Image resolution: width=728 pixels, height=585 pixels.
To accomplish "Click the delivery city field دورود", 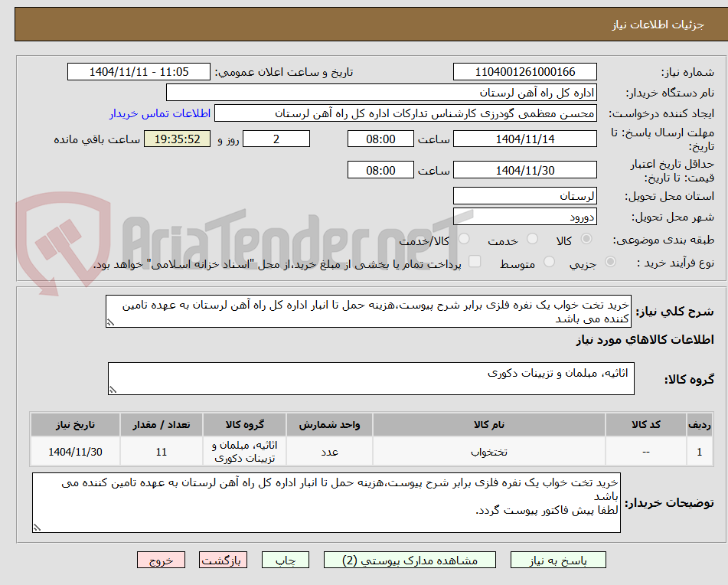I will point(524,217).
